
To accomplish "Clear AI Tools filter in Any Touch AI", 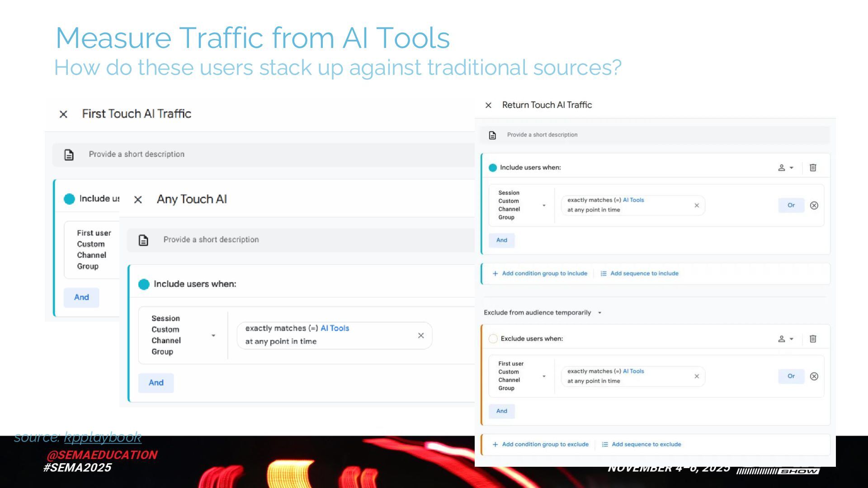I will pos(420,335).
